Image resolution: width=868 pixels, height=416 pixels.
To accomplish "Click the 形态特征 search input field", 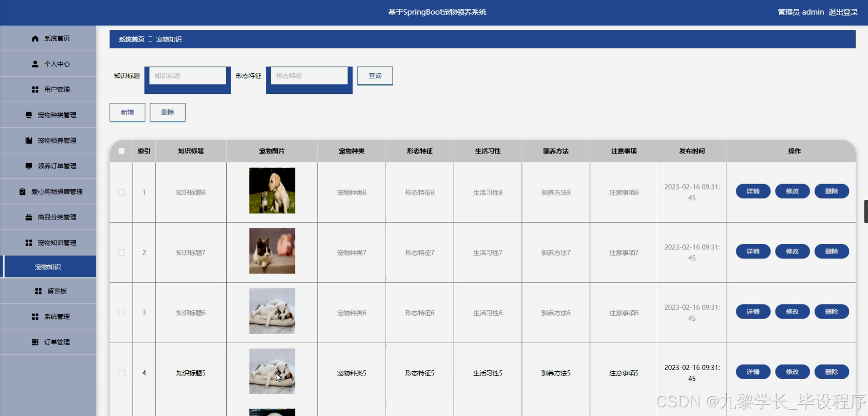I will coord(309,76).
